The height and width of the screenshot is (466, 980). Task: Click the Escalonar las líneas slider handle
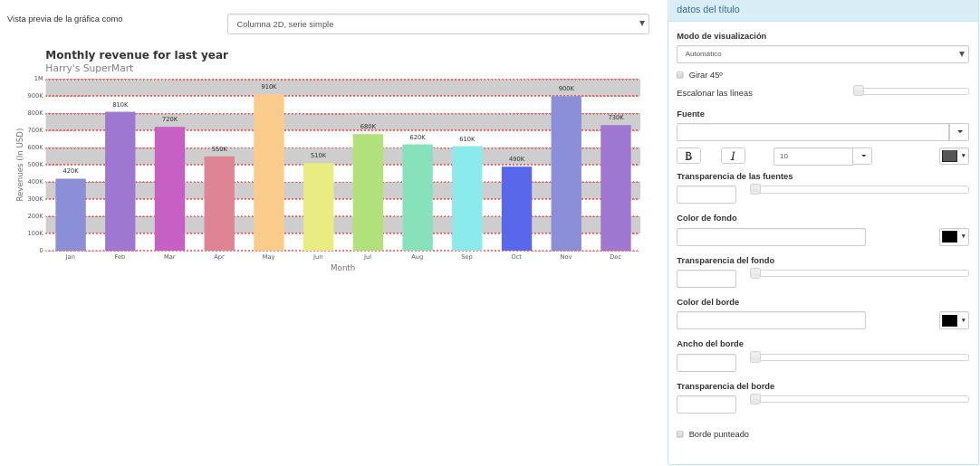click(859, 90)
